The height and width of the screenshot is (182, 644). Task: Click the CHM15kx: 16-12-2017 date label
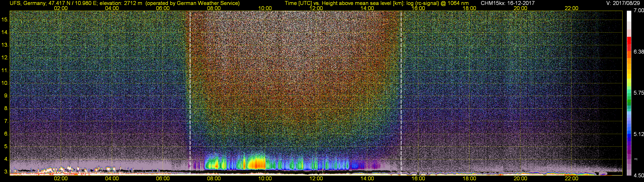click(507, 3)
